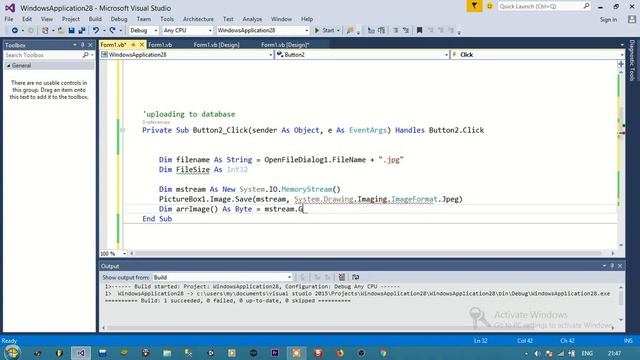Open the Diagnostic Tools side tab
Screen dimensions: 640x360
[632, 60]
